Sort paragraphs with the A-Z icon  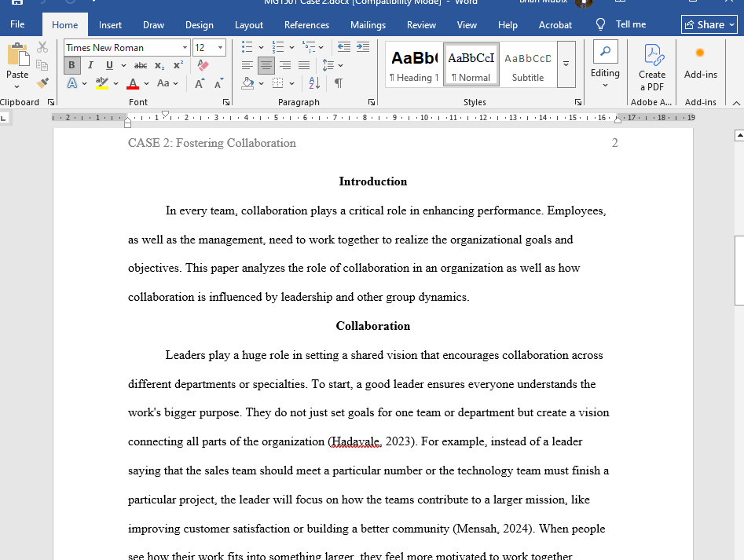[314, 83]
